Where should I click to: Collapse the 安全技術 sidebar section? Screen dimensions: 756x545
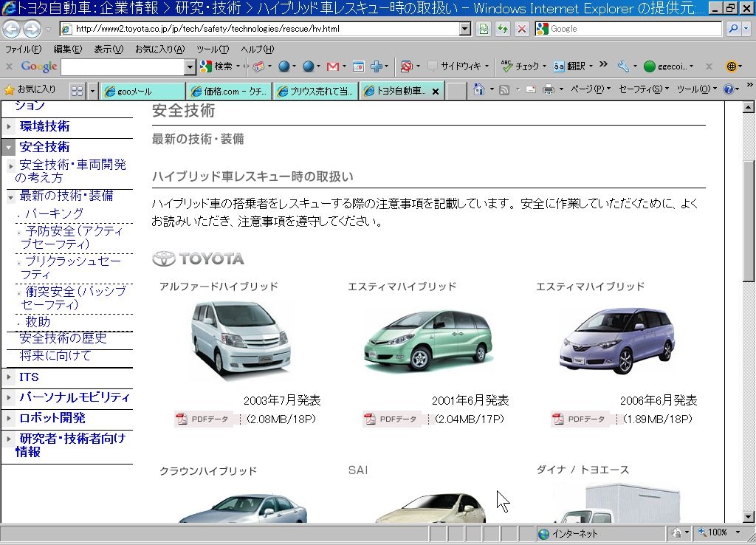point(9,147)
